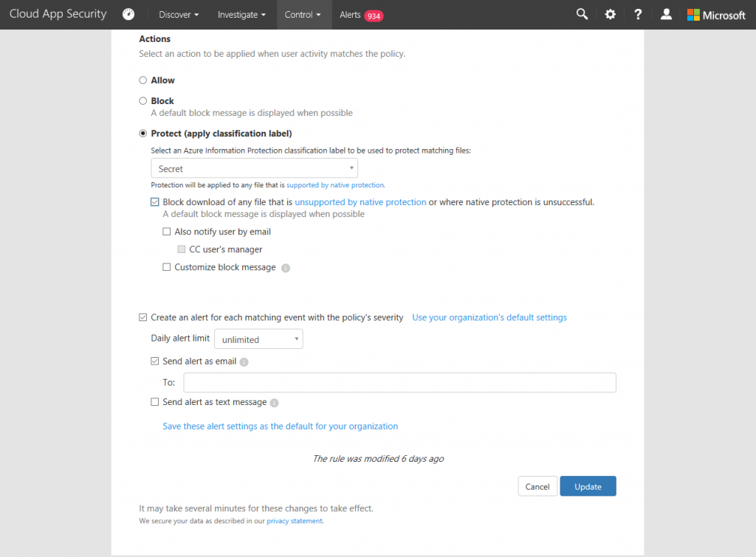Open the Secret classification label dropdown
The width and height of the screenshot is (756, 557).
[254, 168]
